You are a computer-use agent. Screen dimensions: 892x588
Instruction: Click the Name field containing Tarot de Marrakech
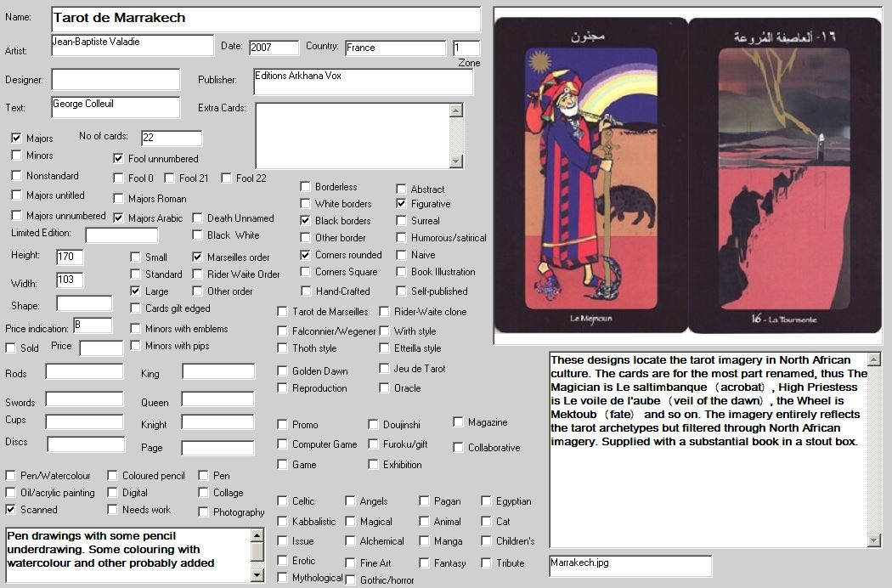265,19
